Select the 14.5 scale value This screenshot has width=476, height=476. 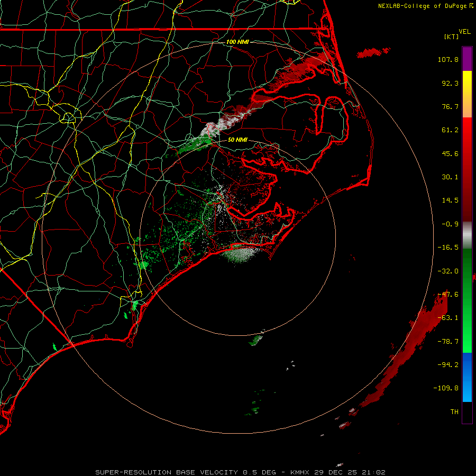tap(450, 200)
